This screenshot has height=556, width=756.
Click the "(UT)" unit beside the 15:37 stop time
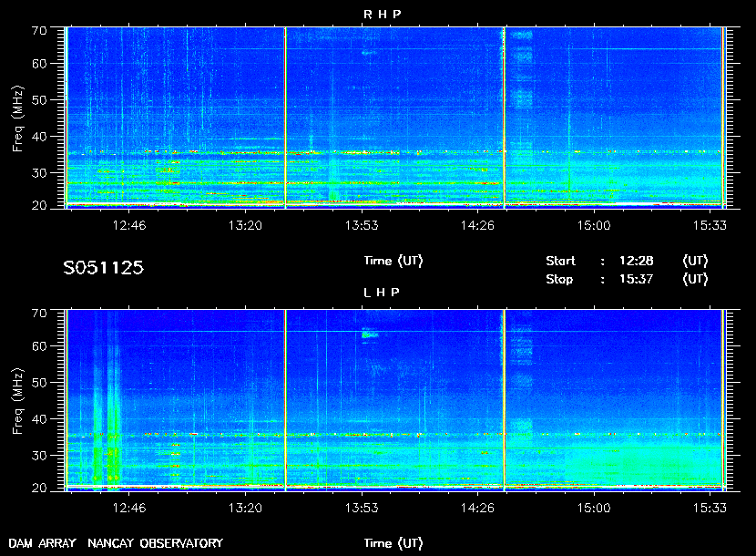695,280
